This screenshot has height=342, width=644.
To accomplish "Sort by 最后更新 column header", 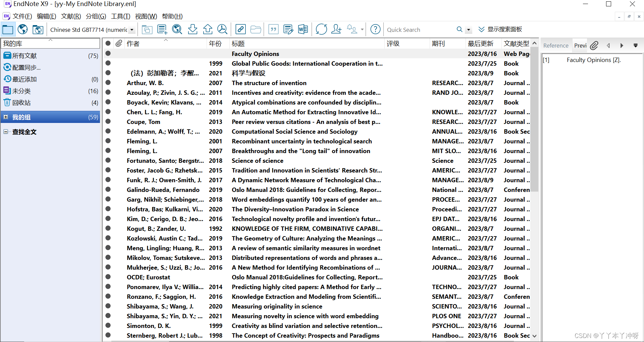I will pos(483,44).
